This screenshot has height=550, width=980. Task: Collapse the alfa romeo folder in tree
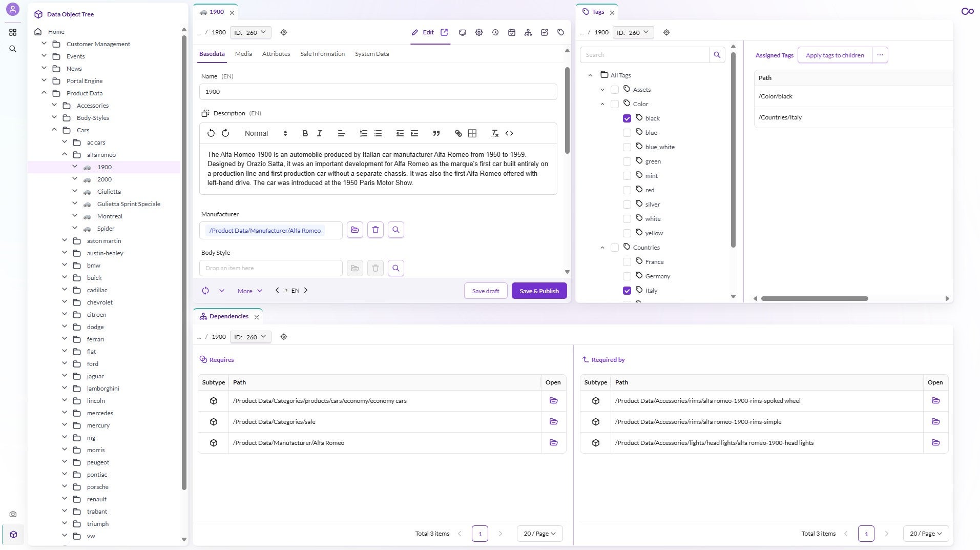[65, 154]
